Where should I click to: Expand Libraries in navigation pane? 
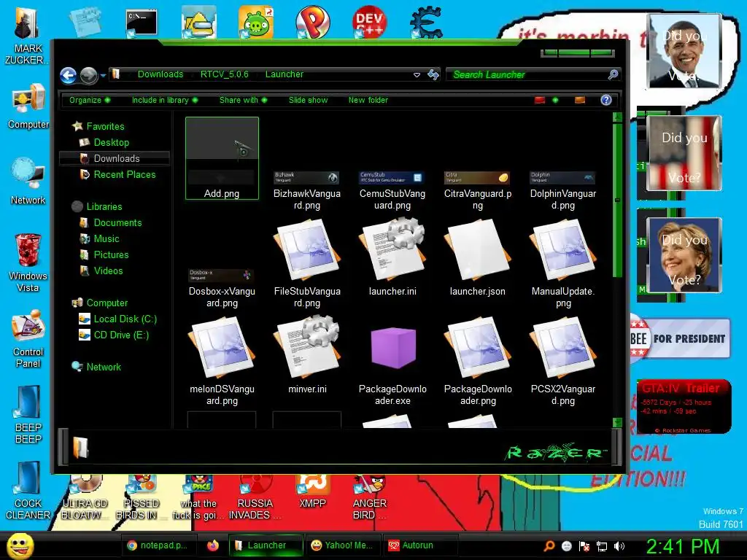[104, 206]
